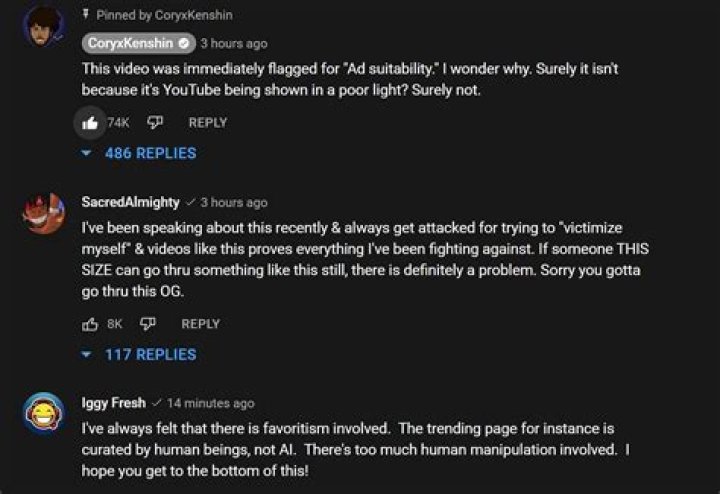Dislike CoryxKenshin's pinned comment
Image resolution: width=720 pixels, height=494 pixels.
(155, 123)
